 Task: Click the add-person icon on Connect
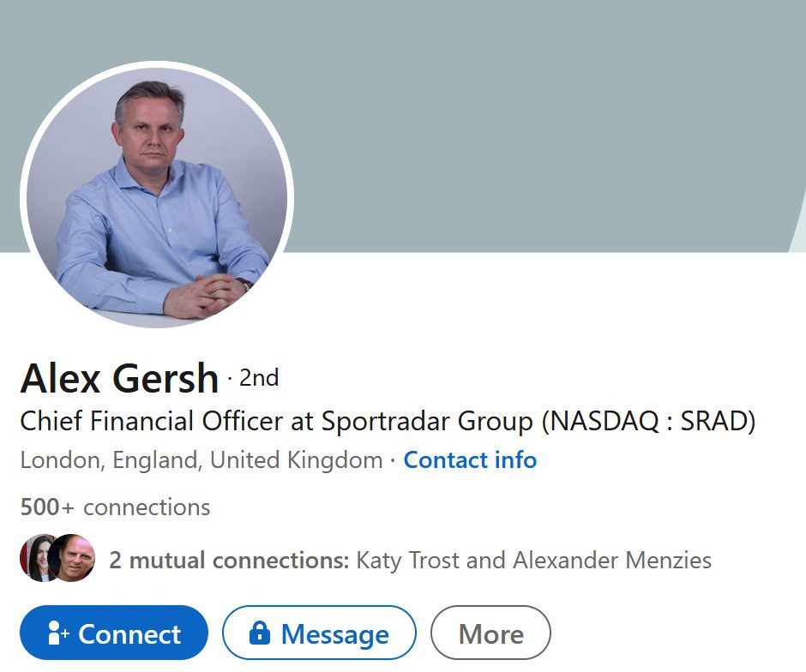[58, 634]
